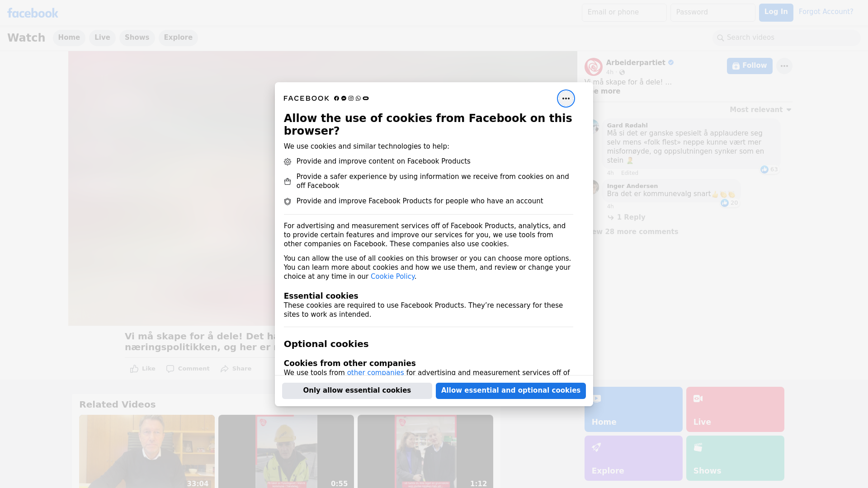
Task: Click the public globe icon under Arbeiderpartiet
Action: (622, 72)
